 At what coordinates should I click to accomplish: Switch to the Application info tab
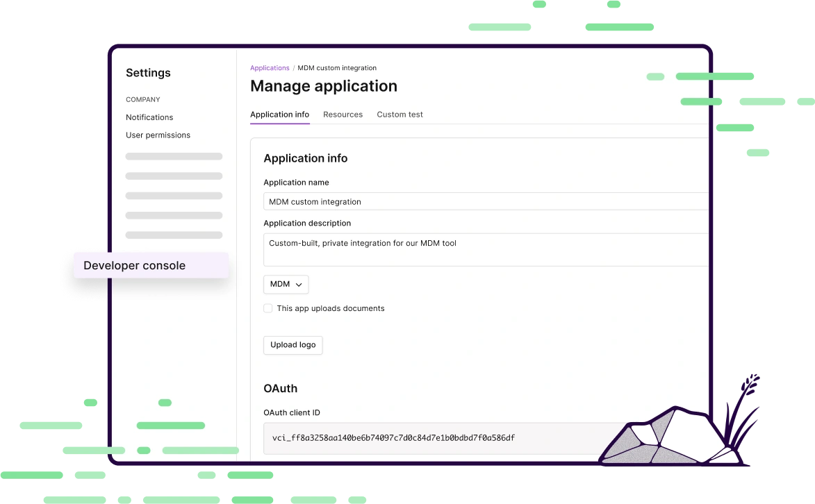(279, 115)
